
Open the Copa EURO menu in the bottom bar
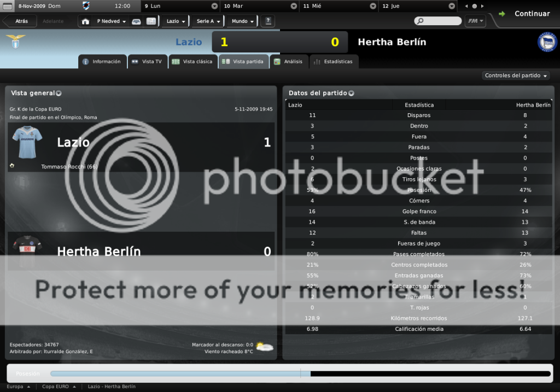coord(59,387)
